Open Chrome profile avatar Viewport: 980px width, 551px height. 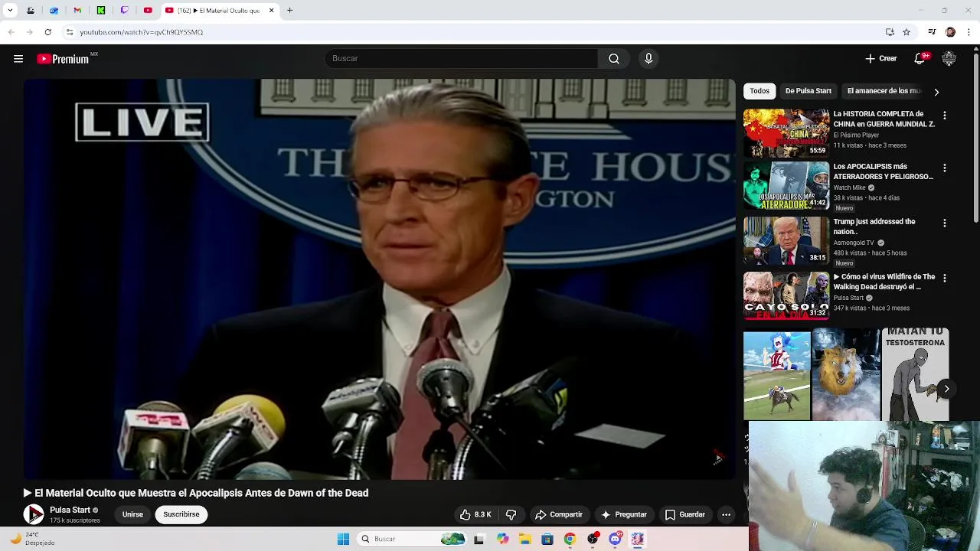[x=950, y=32]
